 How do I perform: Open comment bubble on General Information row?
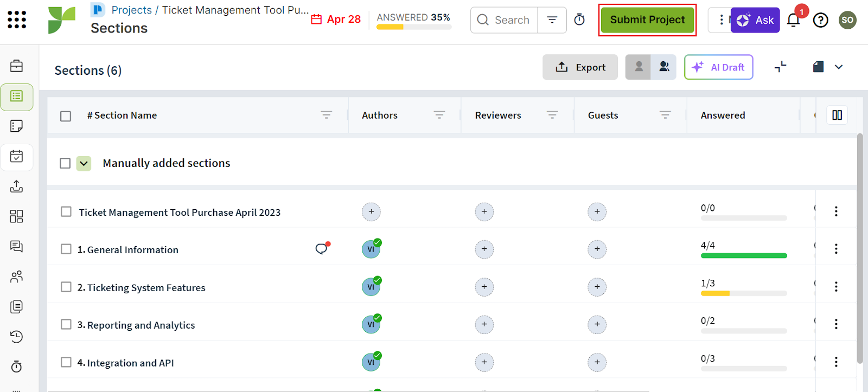322,249
